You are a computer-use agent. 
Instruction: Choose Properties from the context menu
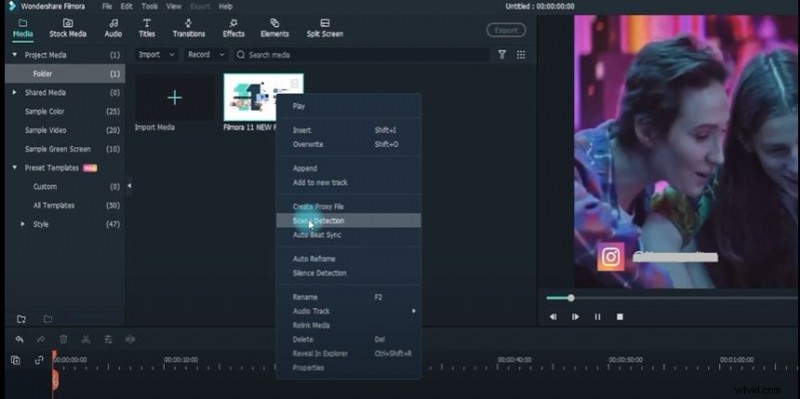coord(348,368)
